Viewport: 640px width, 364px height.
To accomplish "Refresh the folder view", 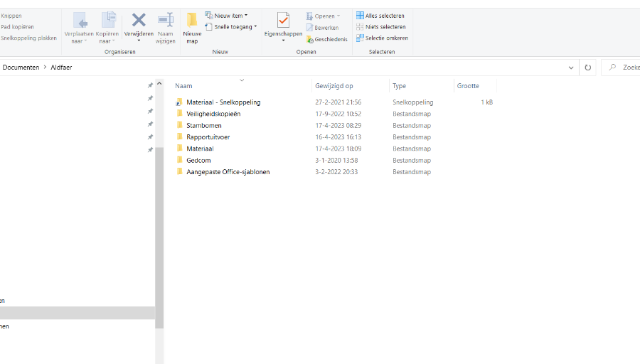I will point(588,68).
